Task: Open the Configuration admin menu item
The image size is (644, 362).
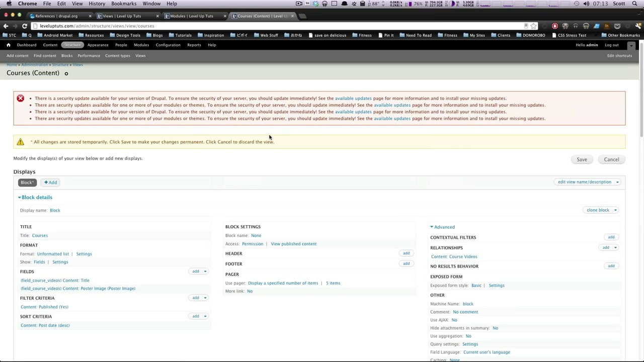Action: (x=168, y=45)
